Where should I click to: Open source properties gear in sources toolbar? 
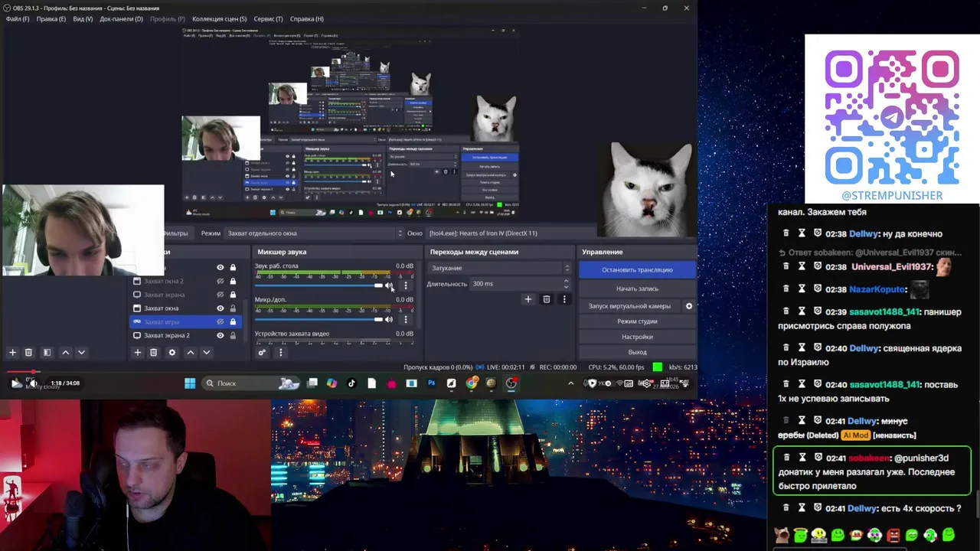coord(171,352)
